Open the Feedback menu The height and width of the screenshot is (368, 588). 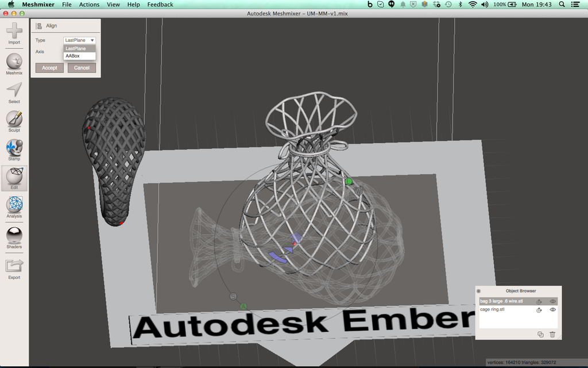(160, 5)
